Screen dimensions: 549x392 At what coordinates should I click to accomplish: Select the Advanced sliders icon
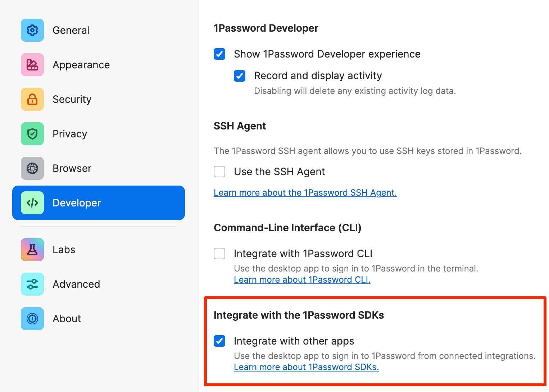32,284
